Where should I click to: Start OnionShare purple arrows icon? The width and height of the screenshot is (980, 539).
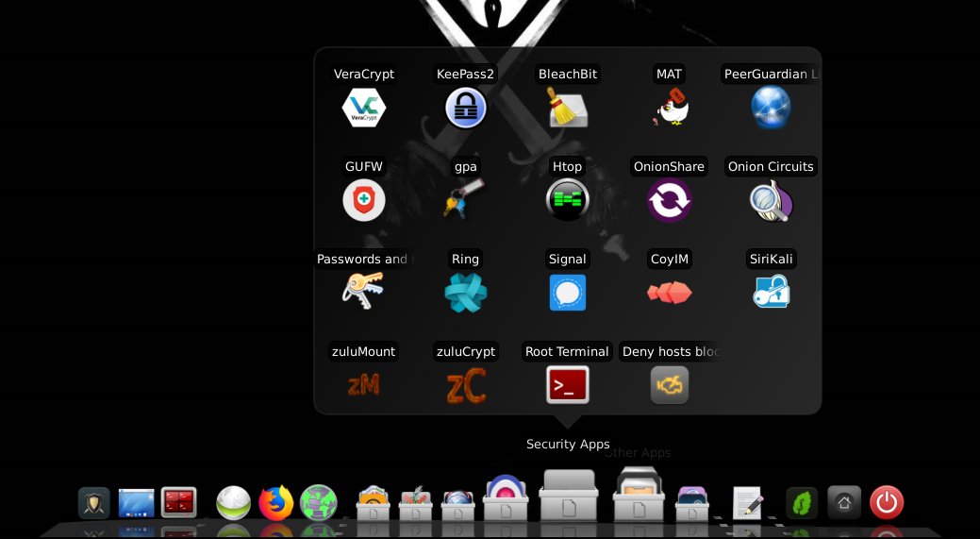coord(670,200)
